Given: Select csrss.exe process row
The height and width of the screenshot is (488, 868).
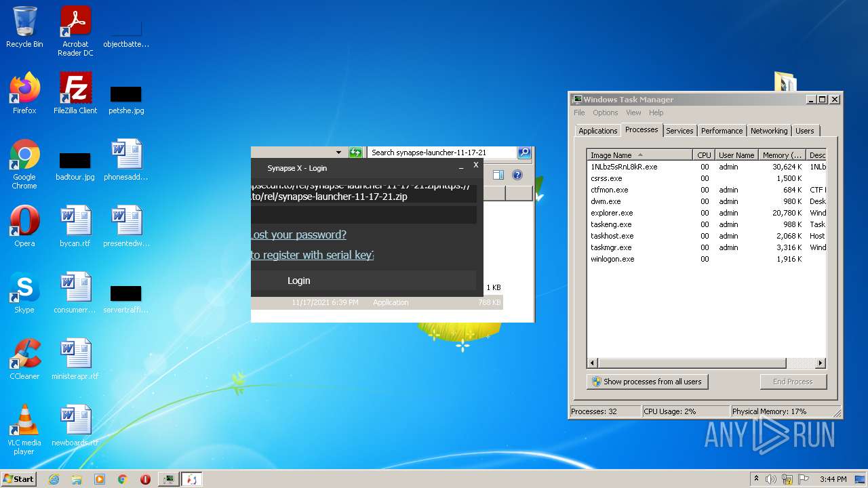Looking at the screenshot, I should pyautogui.click(x=706, y=178).
